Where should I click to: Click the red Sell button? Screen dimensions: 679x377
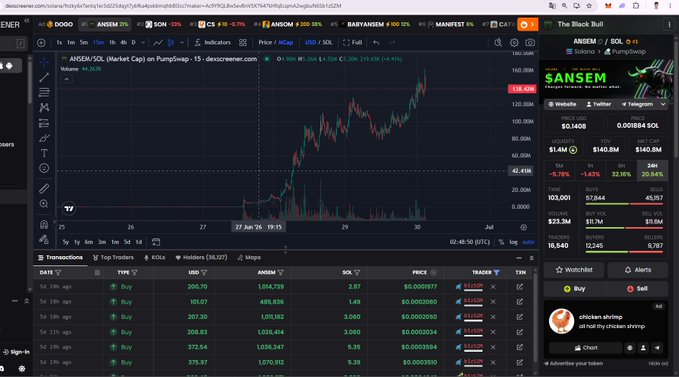point(637,289)
